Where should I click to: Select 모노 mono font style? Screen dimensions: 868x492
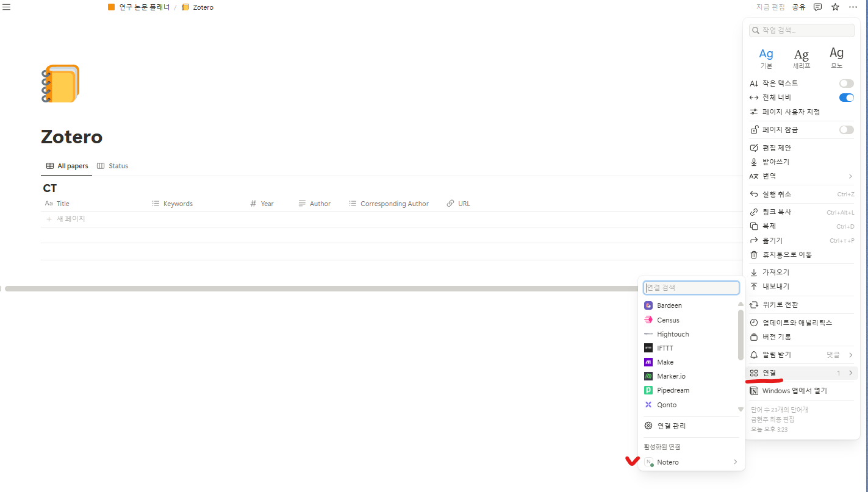point(837,59)
